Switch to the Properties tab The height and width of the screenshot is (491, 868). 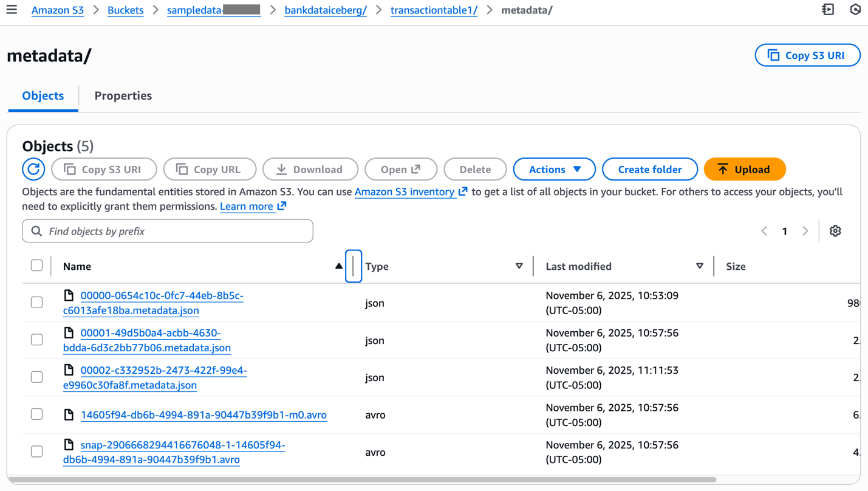[x=123, y=95]
